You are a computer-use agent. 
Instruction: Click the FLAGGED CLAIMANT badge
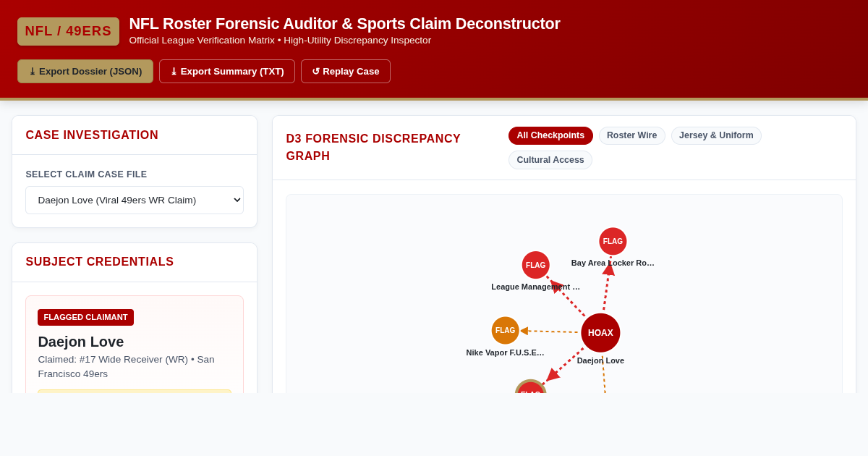pos(85,317)
